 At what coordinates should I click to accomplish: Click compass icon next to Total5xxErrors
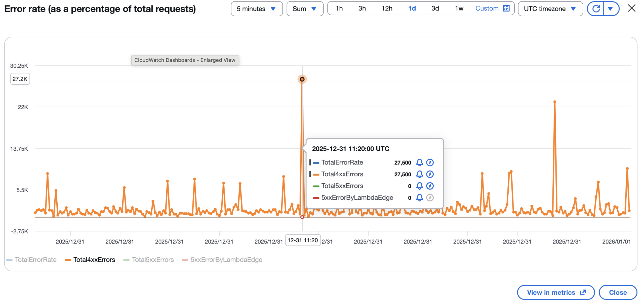[430, 186]
